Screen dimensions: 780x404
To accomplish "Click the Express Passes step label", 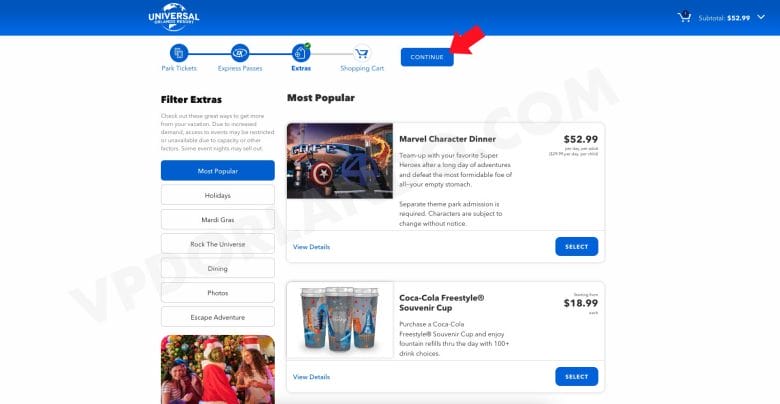I will pos(240,69).
